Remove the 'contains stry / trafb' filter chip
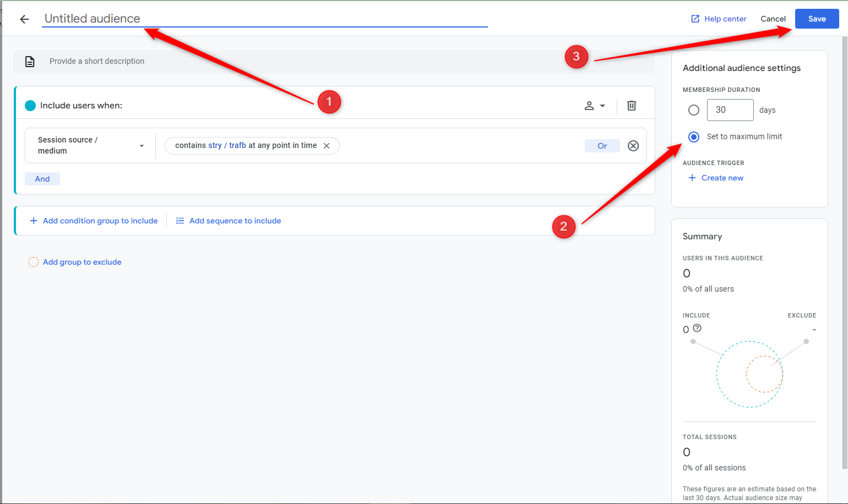This screenshot has width=848, height=504. click(327, 146)
